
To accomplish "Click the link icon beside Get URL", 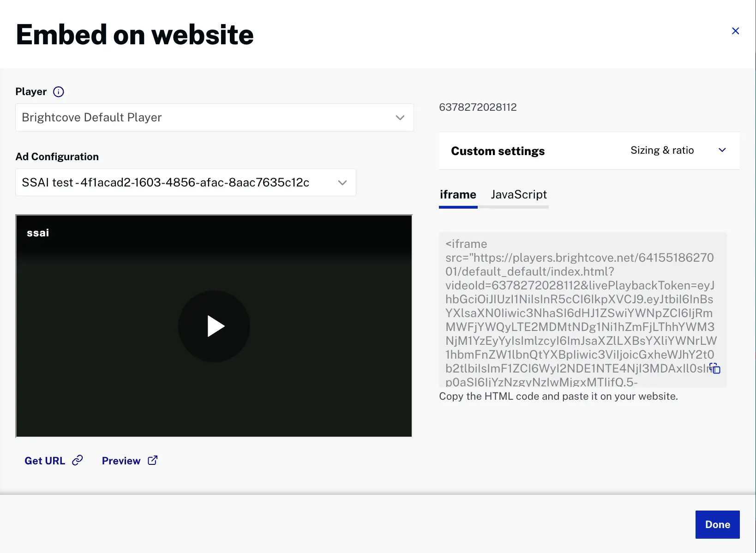I will point(78,460).
